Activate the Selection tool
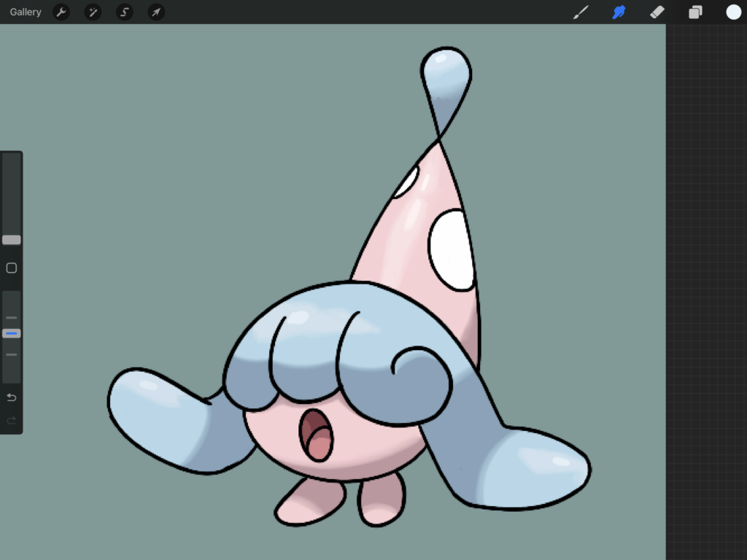Viewport: 747px width, 560px height. coord(124,12)
